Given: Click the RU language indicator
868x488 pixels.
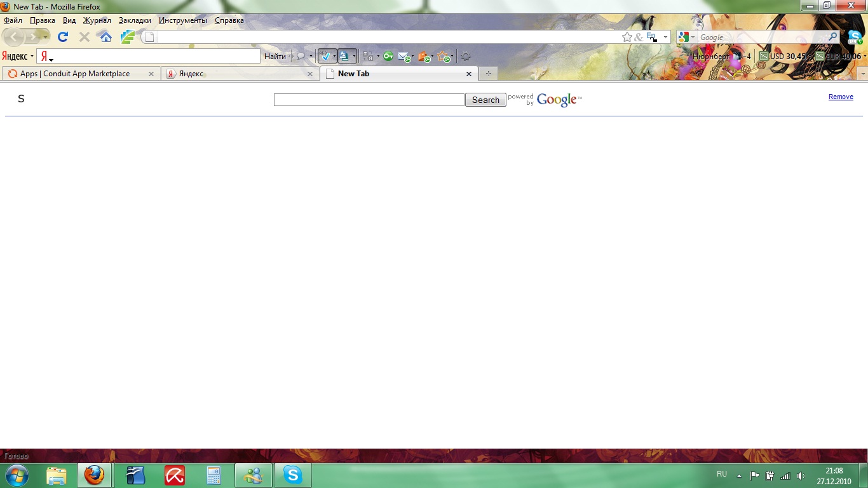Looking at the screenshot, I should [722, 474].
